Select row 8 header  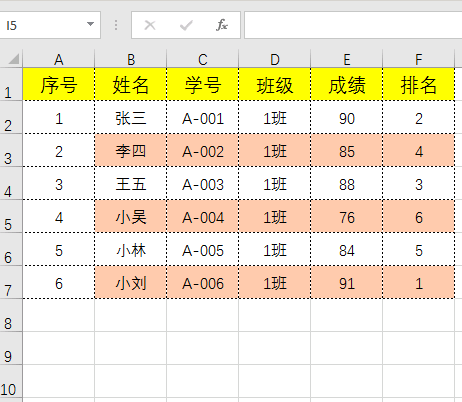[11, 315]
